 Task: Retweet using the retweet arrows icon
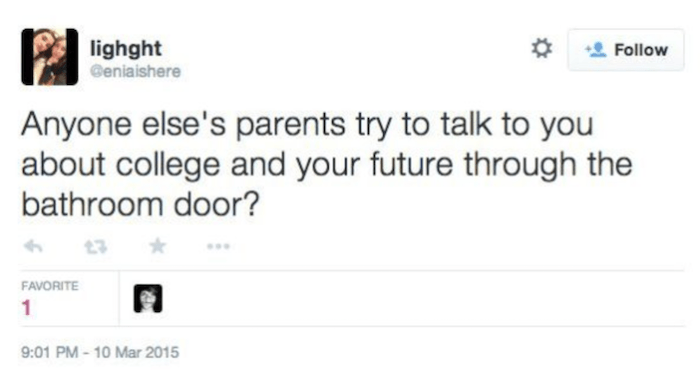pyautogui.click(x=96, y=247)
